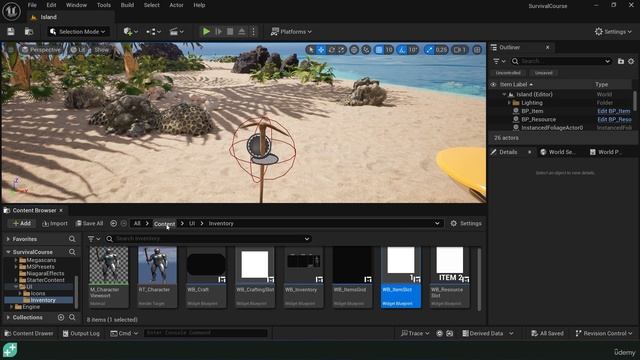Switch to the Details tab
This screenshot has width=640, height=360.
[x=508, y=152]
